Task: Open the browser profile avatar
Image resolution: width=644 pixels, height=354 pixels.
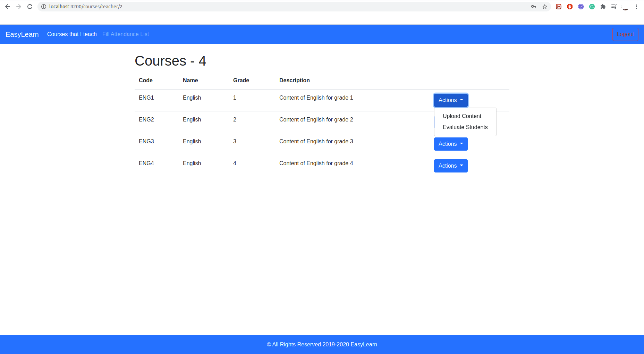Action: (x=625, y=7)
